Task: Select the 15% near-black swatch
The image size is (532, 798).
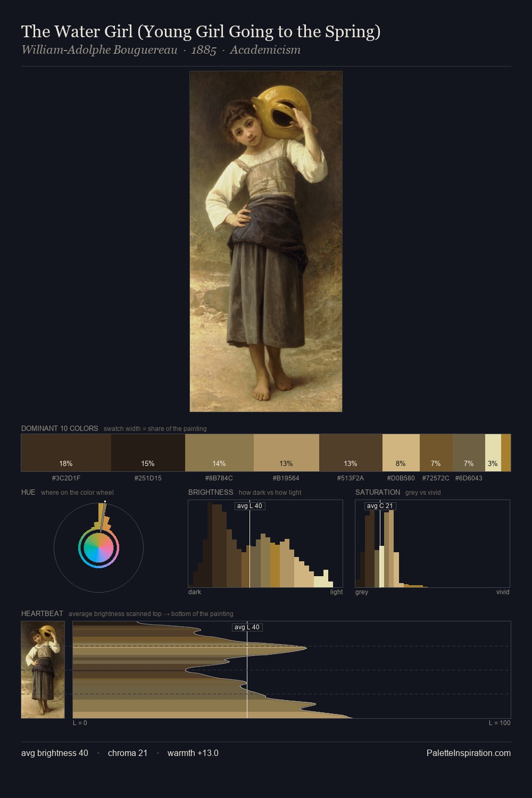Action: [148, 453]
